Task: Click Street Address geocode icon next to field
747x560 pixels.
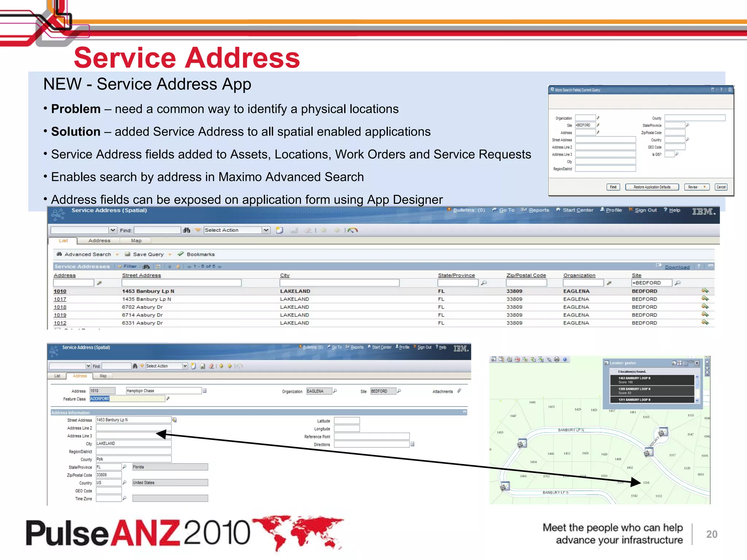Action: tap(174, 420)
